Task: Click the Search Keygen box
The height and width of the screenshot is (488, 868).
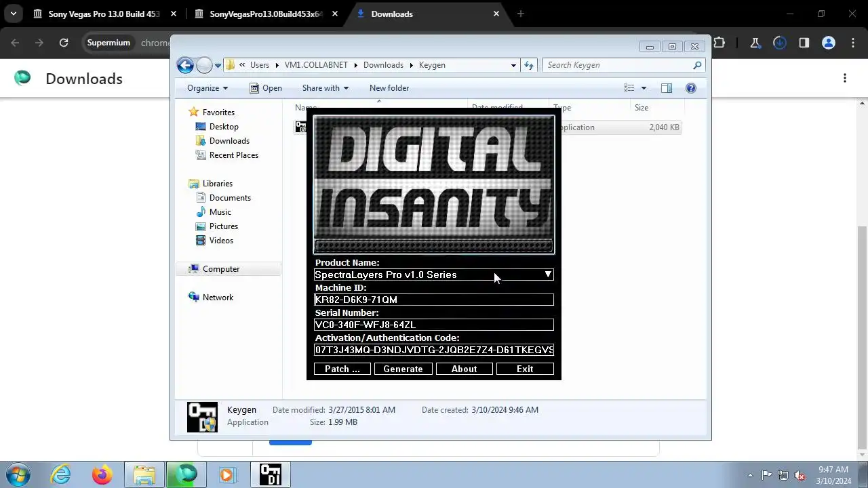Action: (623, 65)
